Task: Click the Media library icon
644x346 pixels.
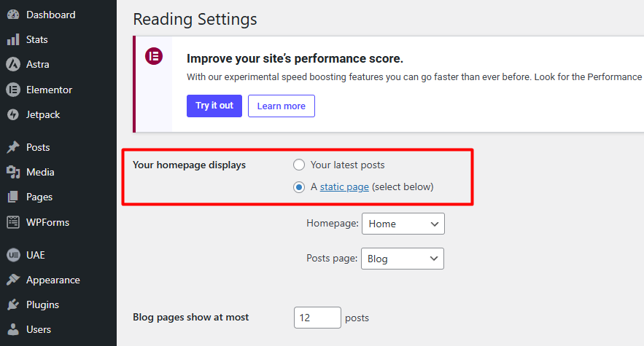Action: click(x=13, y=172)
